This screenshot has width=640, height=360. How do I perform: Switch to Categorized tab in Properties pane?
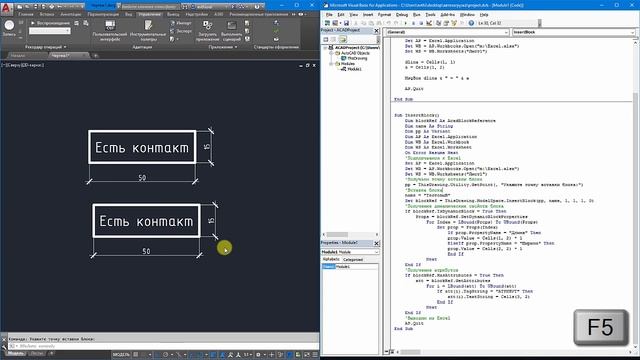pyautogui.click(x=353, y=260)
